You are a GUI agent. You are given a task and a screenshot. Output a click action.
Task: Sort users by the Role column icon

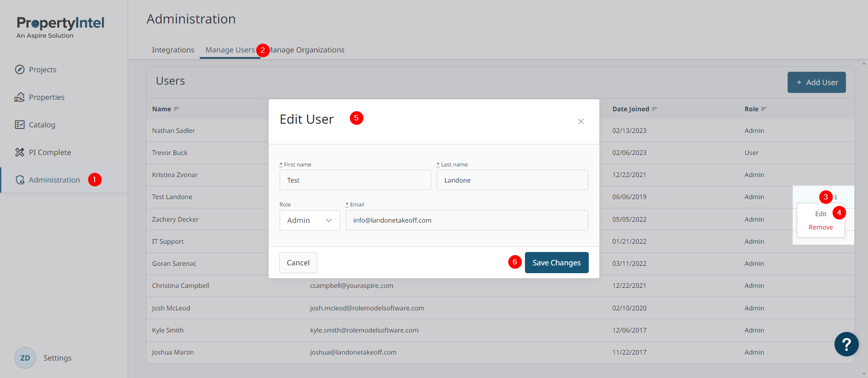click(764, 109)
